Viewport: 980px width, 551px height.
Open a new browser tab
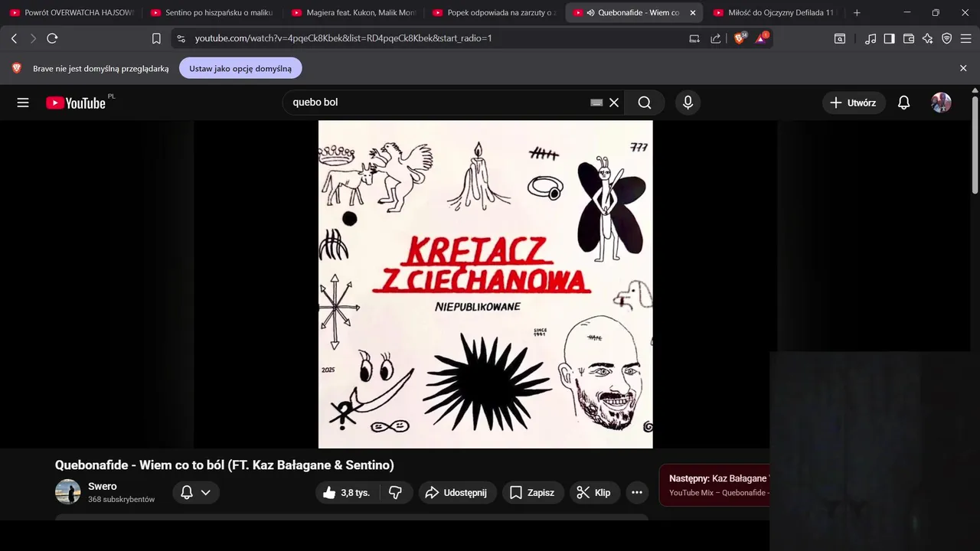(857, 13)
